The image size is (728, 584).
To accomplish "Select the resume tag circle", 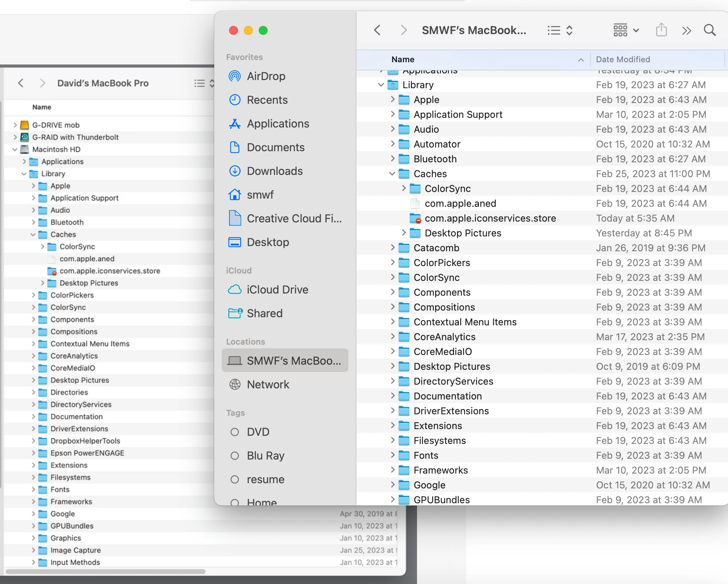I will pyautogui.click(x=235, y=480).
